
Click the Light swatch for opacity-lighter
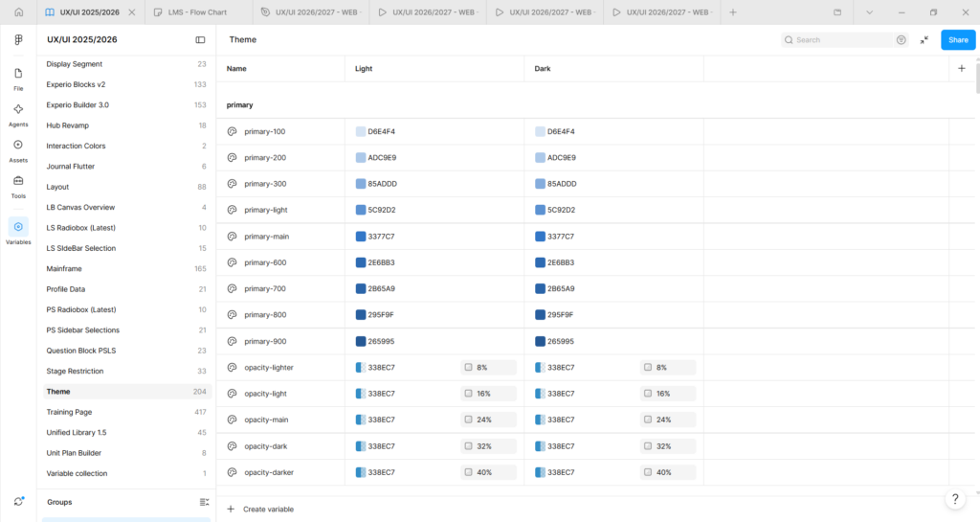coord(361,368)
